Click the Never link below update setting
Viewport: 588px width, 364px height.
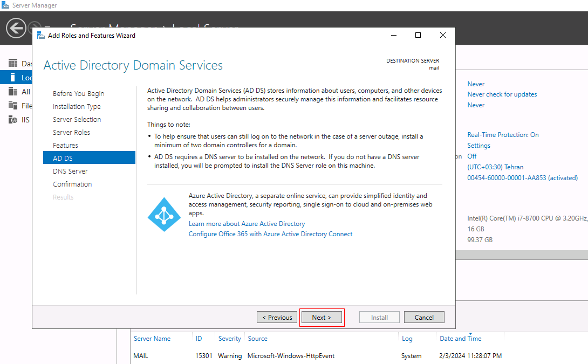476,105
